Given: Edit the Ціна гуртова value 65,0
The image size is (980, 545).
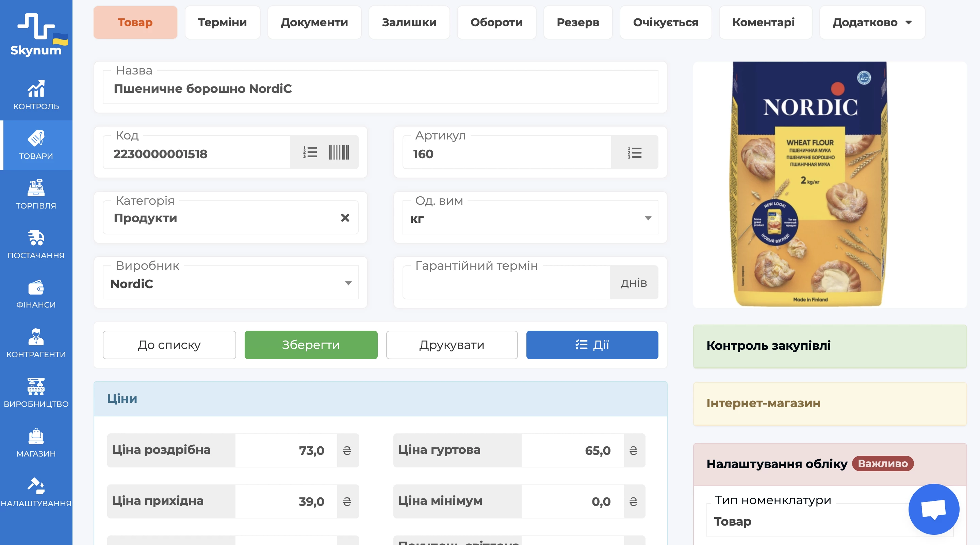Looking at the screenshot, I should [572, 450].
